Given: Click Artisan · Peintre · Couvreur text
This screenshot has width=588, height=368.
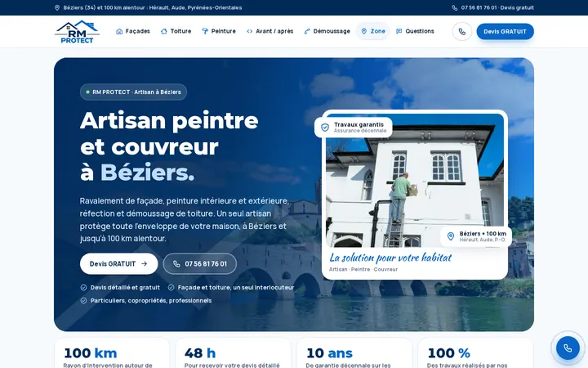Looking at the screenshot, I should coord(363,269).
